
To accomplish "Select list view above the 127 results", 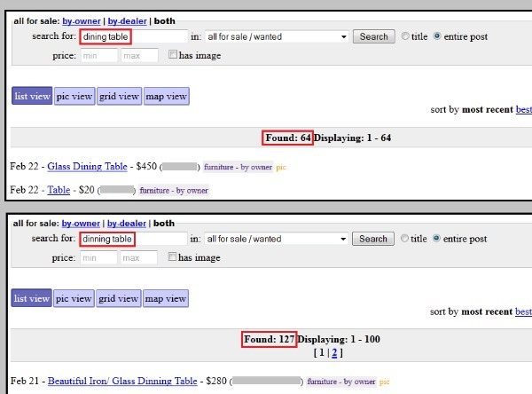I will [32, 298].
